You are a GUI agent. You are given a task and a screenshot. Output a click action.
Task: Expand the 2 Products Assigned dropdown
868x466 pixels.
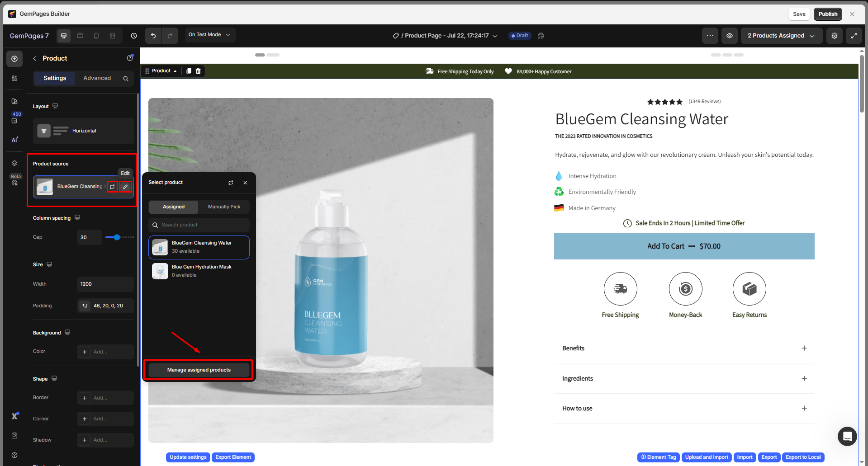point(781,36)
